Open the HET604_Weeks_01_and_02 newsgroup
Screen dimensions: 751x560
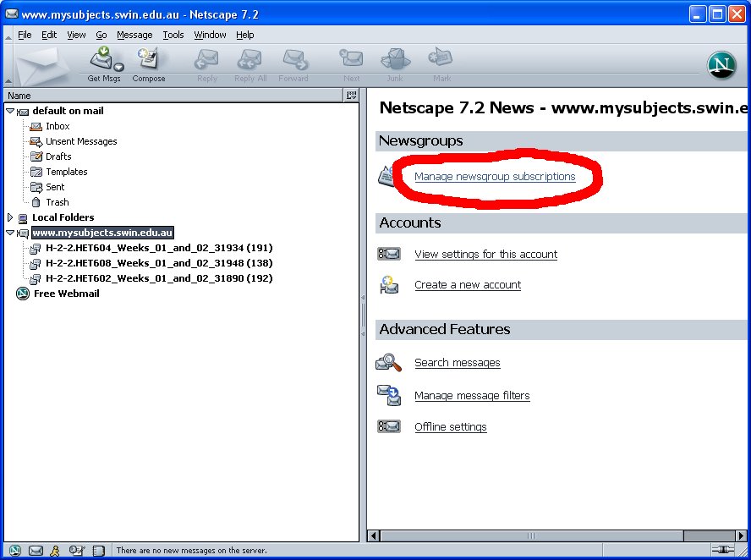[159, 248]
